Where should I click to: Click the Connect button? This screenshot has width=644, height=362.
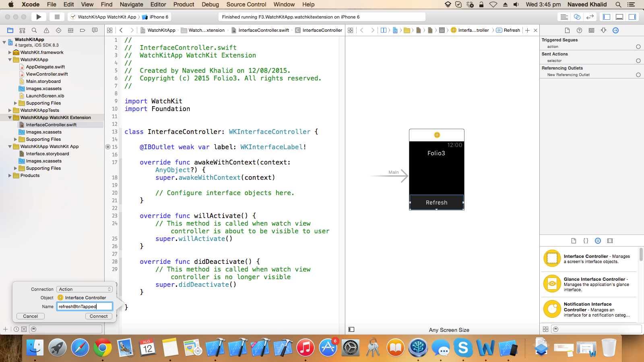point(98,316)
